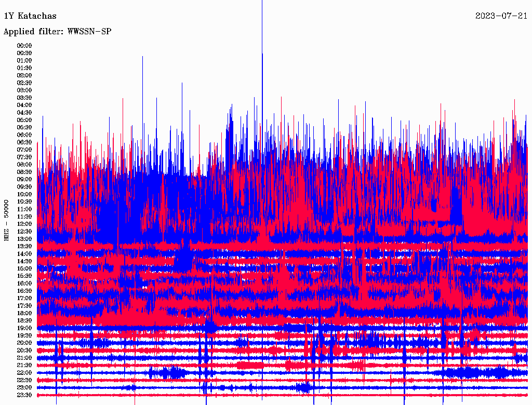The width and height of the screenshot is (532, 405).
Task: Select the 05:30 time label
Action: pos(24,128)
